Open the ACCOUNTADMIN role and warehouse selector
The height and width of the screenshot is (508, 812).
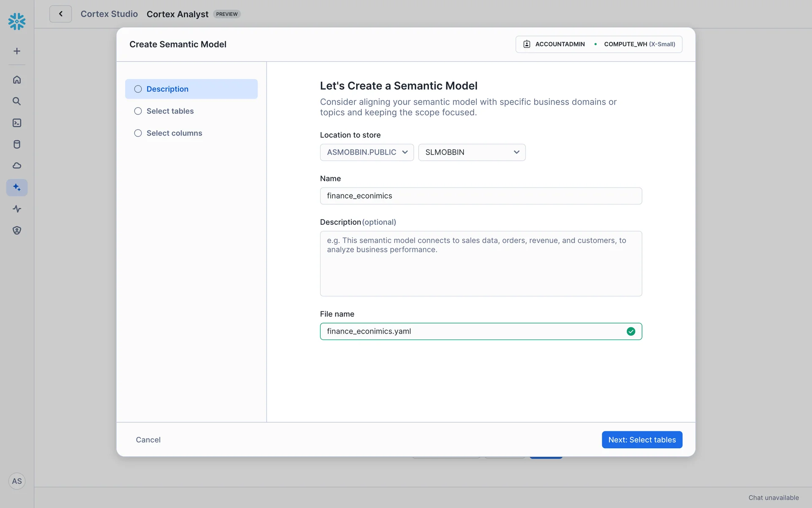pos(598,44)
